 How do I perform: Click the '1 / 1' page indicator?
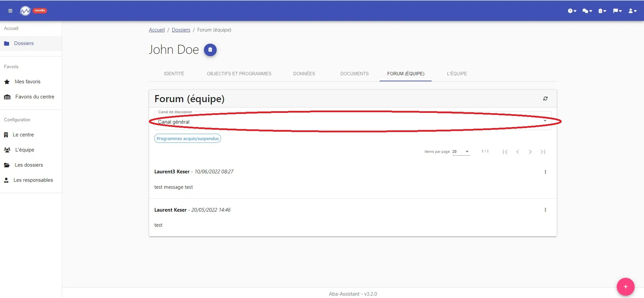pyautogui.click(x=485, y=152)
